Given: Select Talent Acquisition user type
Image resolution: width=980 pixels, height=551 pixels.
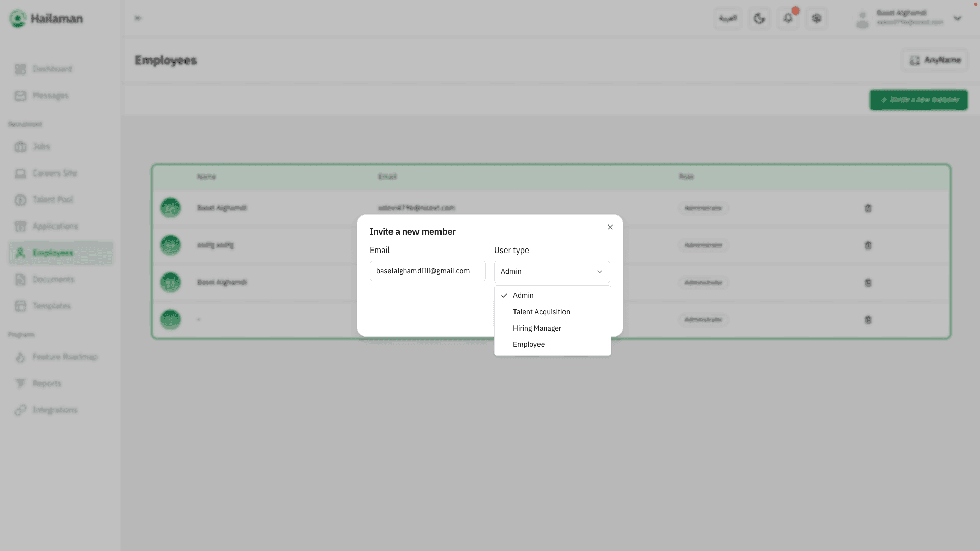Looking at the screenshot, I should click(541, 312).
